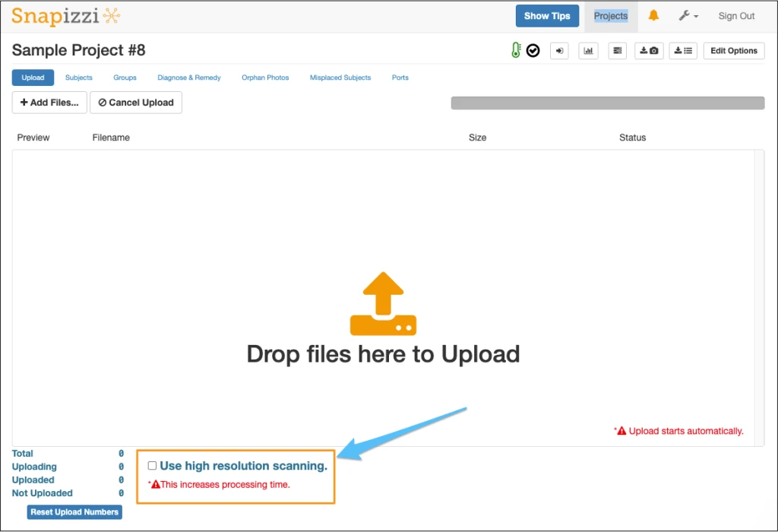Click the download photos camera icon

(x=650, y=50)
